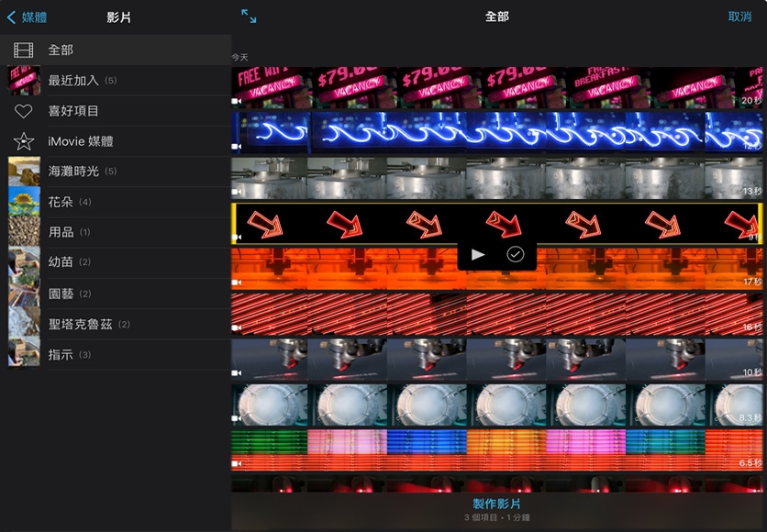The image size is (767, 532).
Task: Open the 幼苗 album
Action: tap(61, 262)
